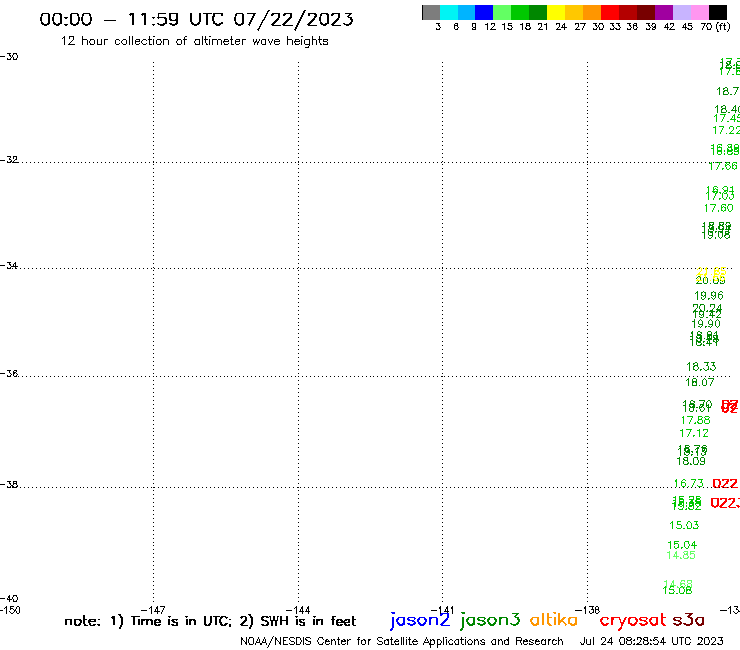Click the orange swatch in the color scale
The height and width of the screenshot is (650, 740).
[592, 12]
